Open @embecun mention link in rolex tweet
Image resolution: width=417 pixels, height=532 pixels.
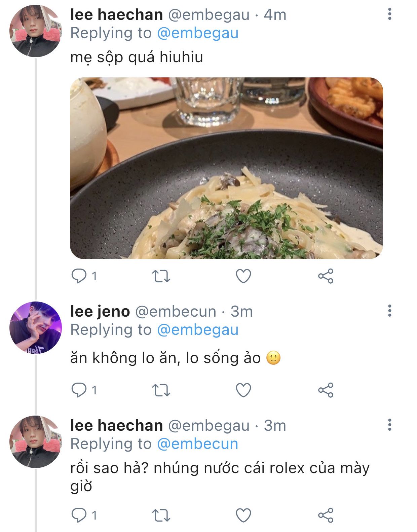point(198,444)
